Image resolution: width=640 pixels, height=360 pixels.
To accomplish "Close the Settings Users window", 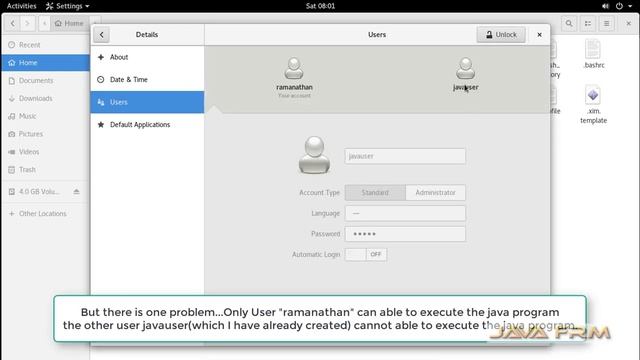I will (539, 35).
